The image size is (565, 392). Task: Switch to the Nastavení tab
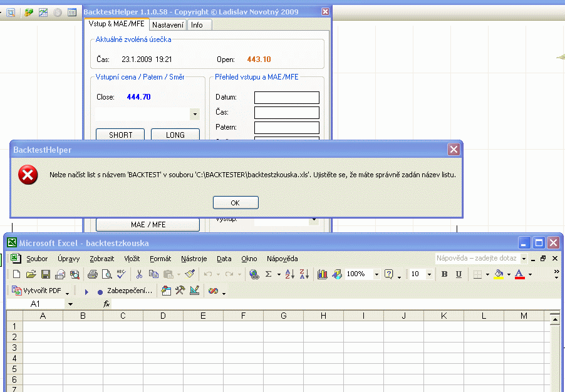coord(168,25)
